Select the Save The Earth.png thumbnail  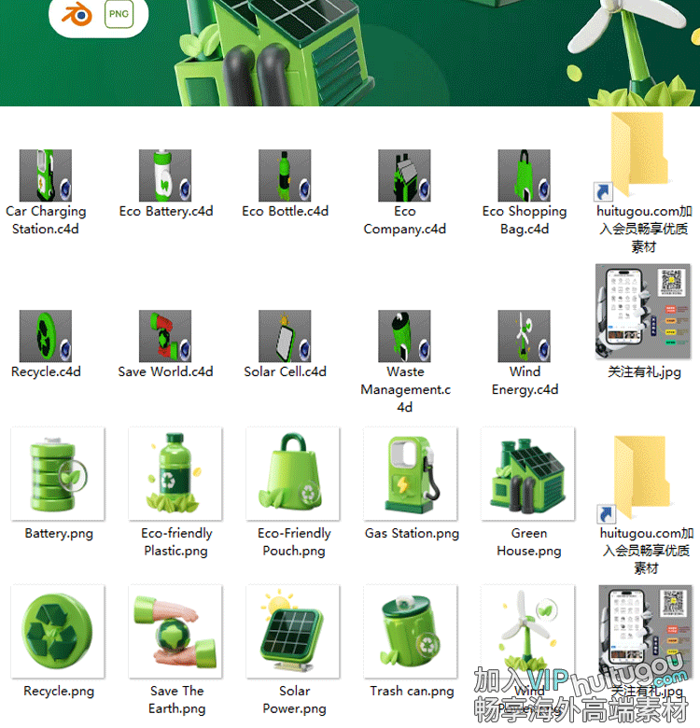(x=175, y=632)
